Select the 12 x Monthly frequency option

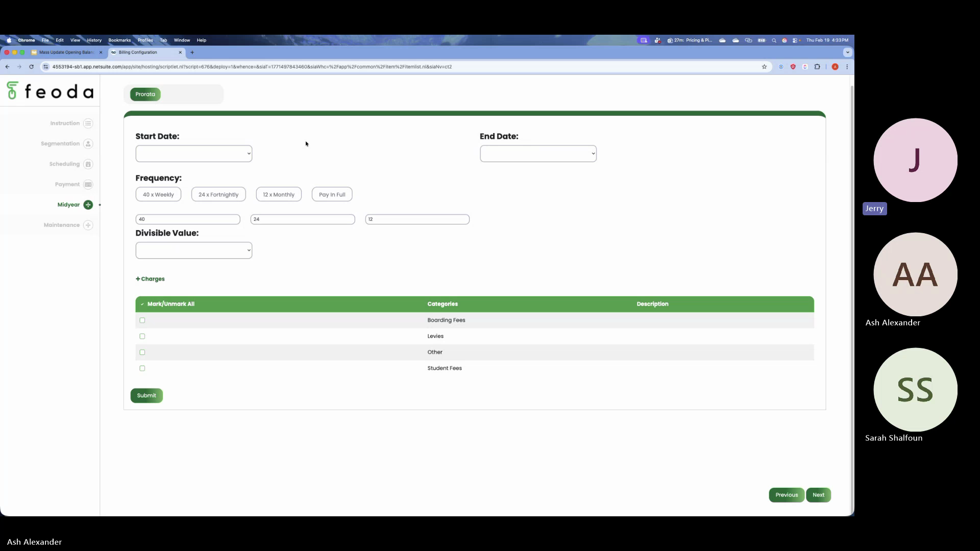(x=279, y=194)
